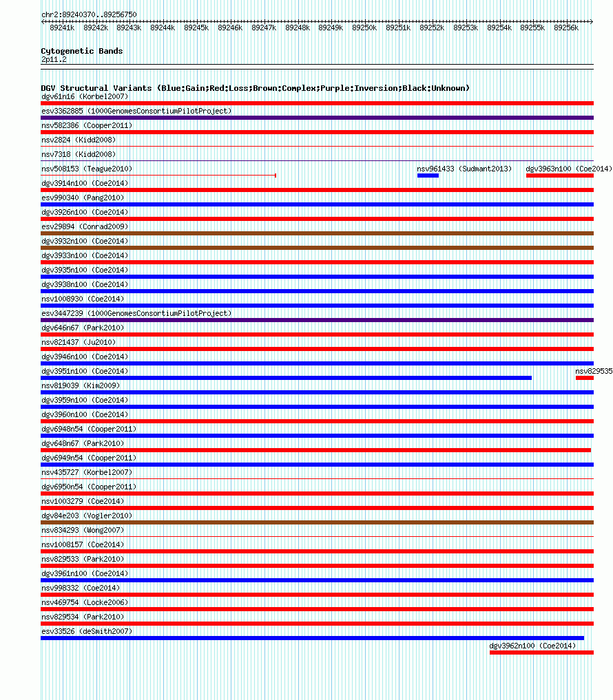Click the nsv821437 (Ju2010) label

coord(79,342)
